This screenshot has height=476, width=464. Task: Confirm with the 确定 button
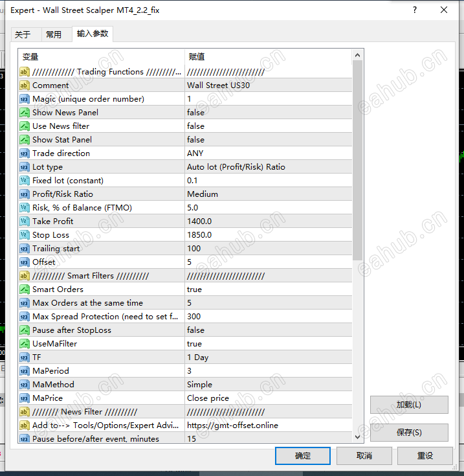[x=303, y=456]
